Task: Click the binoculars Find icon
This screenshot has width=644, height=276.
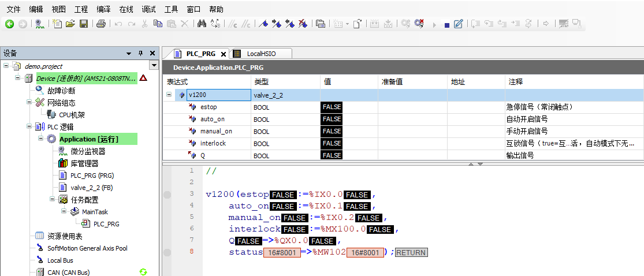Action: 202,24
